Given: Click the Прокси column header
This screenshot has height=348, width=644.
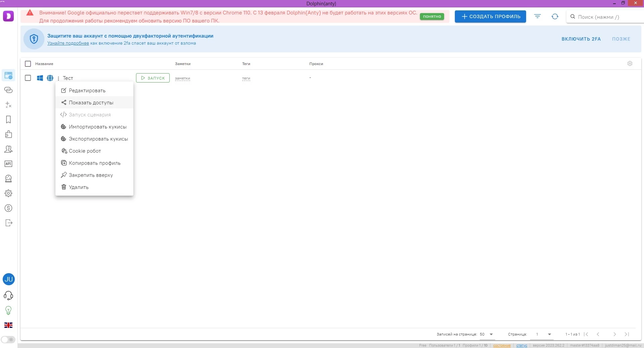Looking at the screenshot, I should coord(316,64).
